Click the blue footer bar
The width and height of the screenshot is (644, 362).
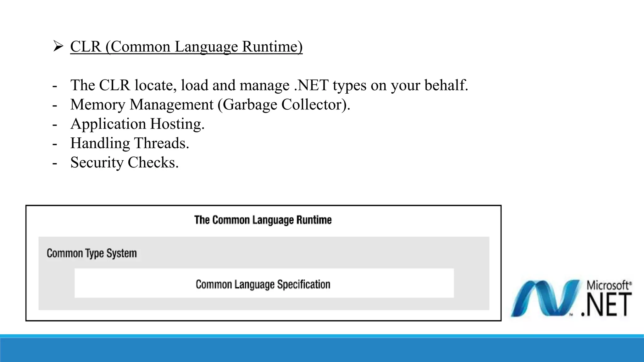322,349
